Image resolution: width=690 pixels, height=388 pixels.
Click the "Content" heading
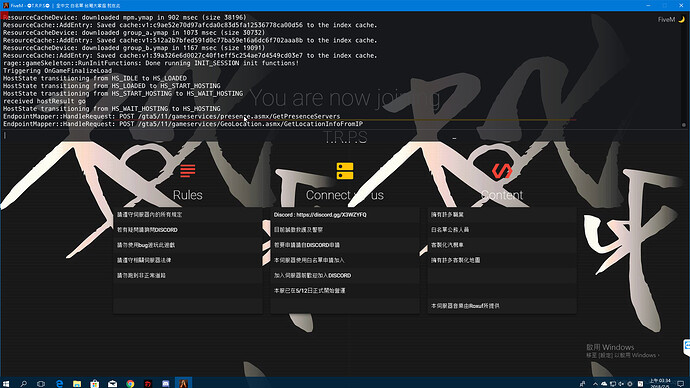point(502,195)
